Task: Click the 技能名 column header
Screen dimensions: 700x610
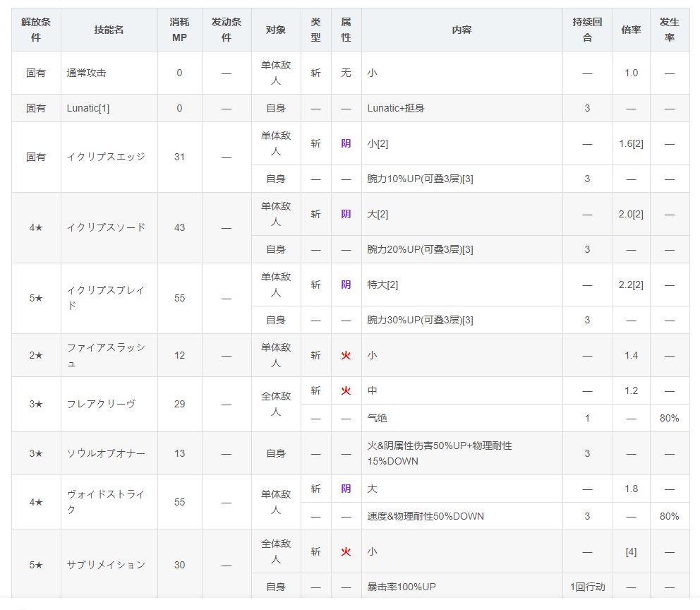Action: [x=109, y=30]
